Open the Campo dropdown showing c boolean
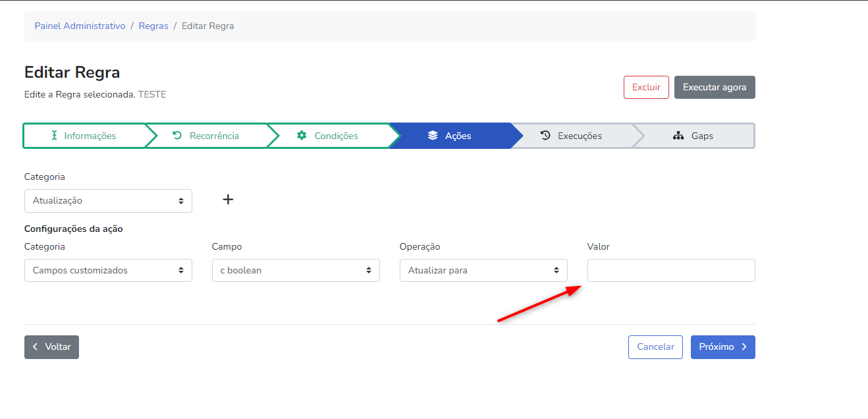 (296, 271)
